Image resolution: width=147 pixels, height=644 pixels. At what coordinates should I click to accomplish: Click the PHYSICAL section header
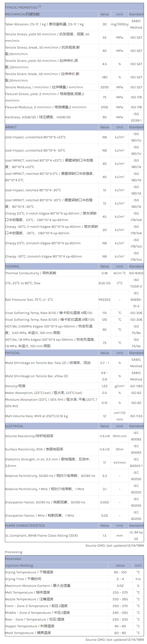click(x=13, y=353)
